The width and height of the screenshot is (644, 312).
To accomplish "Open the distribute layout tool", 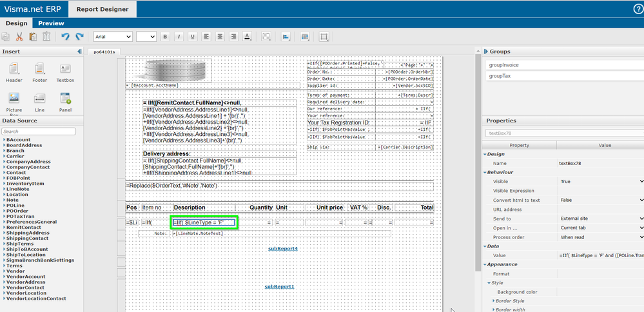I will pos(305,37).
